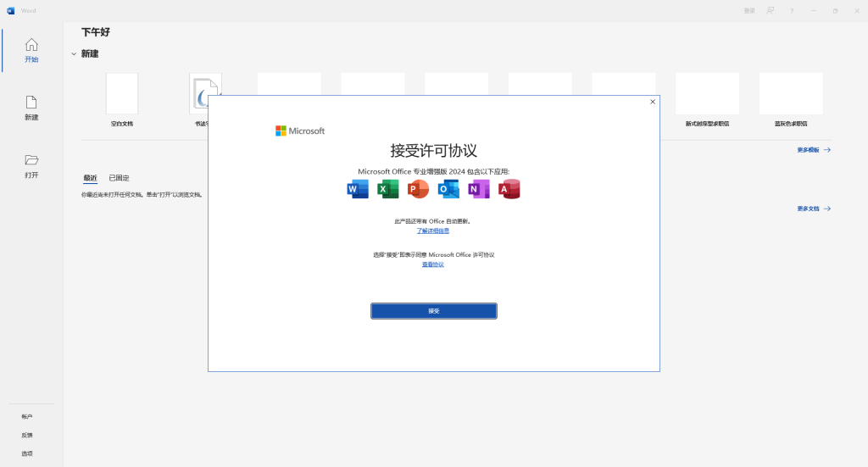Click the Word icon in the license dialog
868x467 pixels.
click(x=358, y=189)
